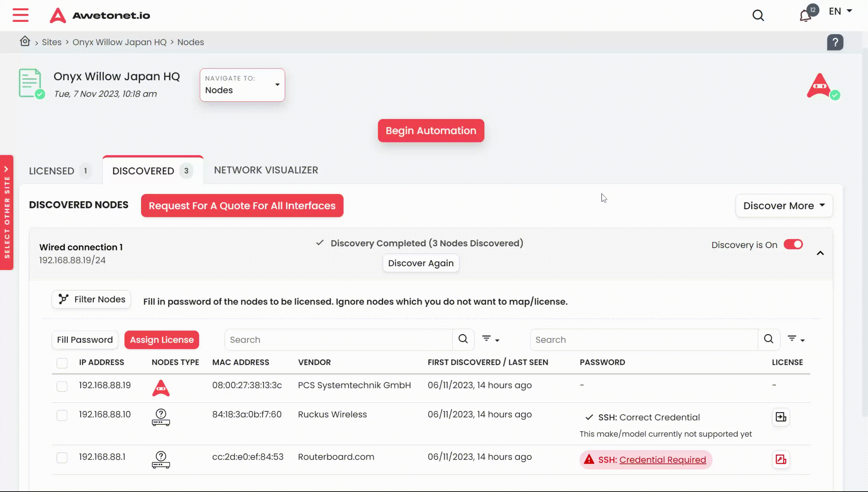Click license icon for Routerboard.com row
The width and height of the screenshot is (868, 492).
pos(781,460)
